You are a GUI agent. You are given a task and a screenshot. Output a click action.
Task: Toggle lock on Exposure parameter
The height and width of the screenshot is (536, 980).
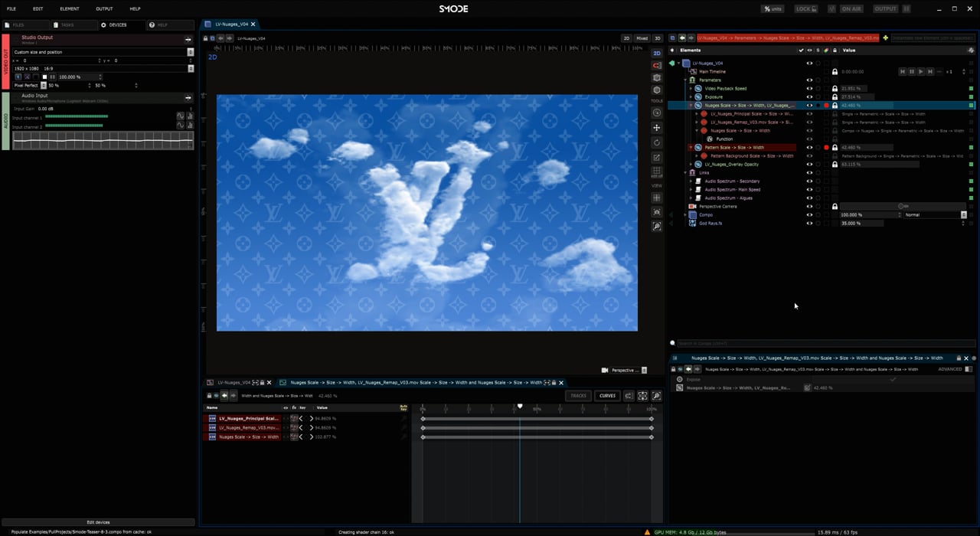(835, 97)
